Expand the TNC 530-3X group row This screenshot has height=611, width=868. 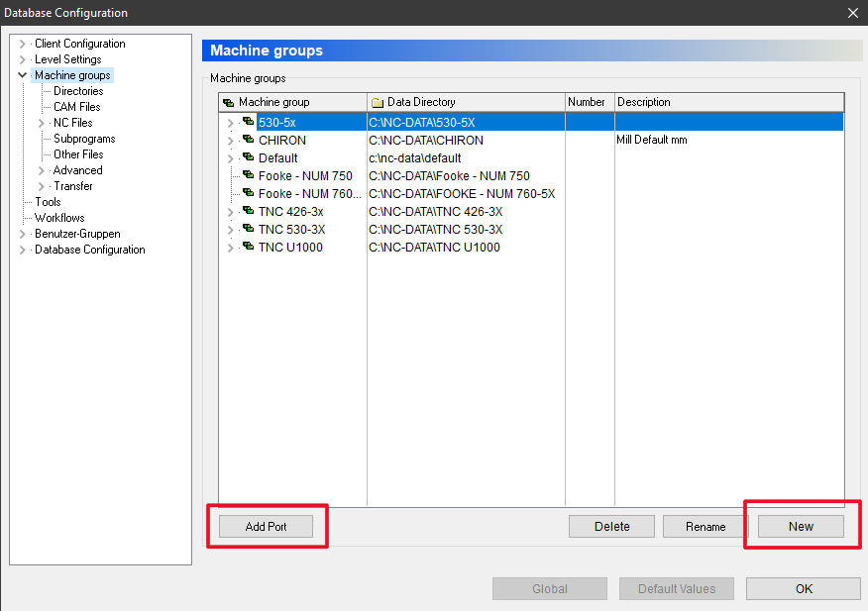click(x=230, y=230)
